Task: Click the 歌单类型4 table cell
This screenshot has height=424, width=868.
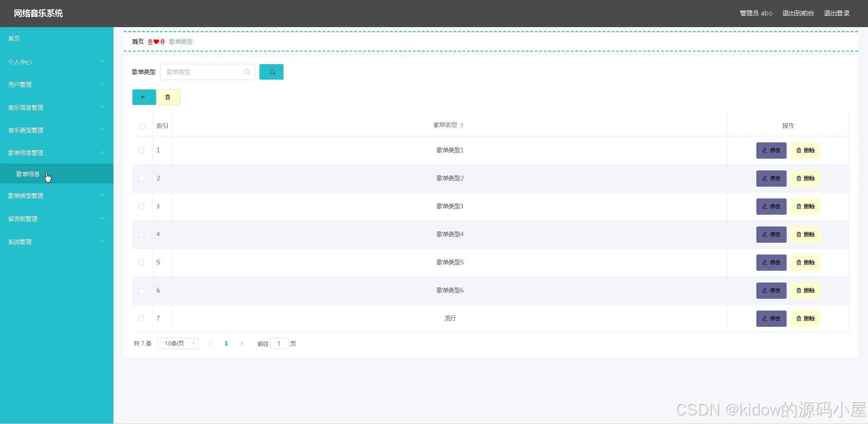Action: pos(450,234)
